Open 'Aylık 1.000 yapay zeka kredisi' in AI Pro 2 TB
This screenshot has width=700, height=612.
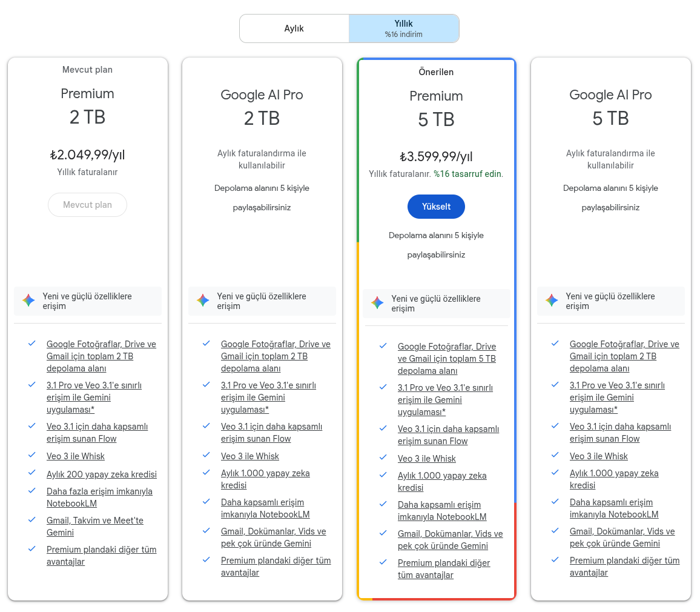[266, 479]
